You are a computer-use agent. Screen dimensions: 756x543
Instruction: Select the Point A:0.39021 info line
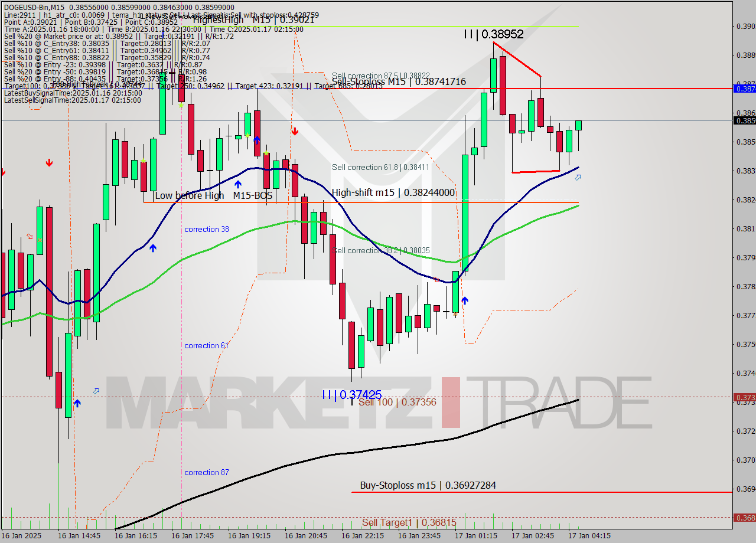(x=91, y=22)
